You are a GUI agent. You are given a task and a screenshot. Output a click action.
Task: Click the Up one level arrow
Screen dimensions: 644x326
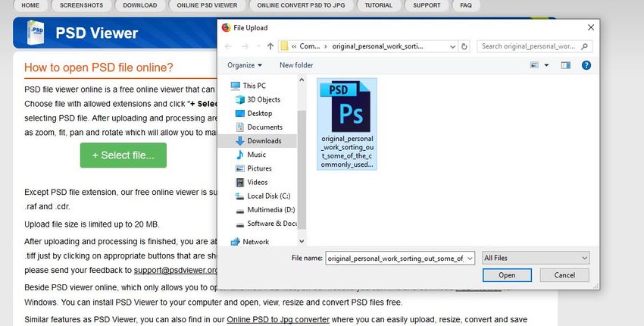pos(270,46)
